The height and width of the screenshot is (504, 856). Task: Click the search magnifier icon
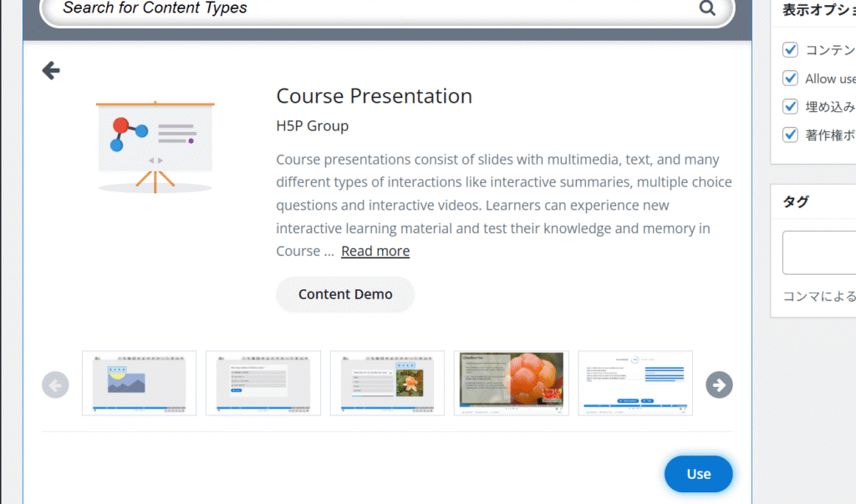(707, 9)
